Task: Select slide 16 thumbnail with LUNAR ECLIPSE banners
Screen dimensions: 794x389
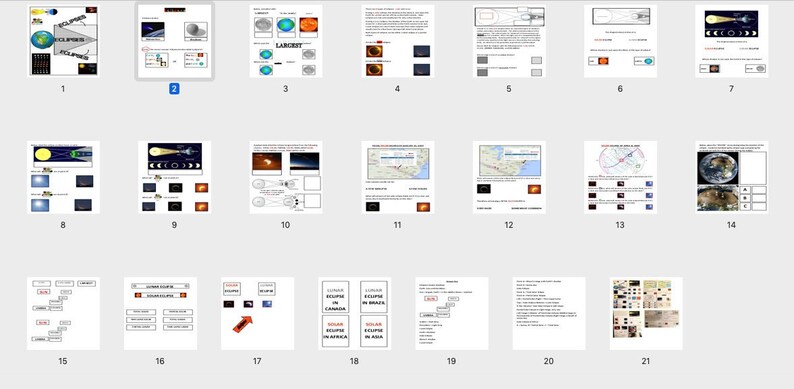Action: coord(160,314)
